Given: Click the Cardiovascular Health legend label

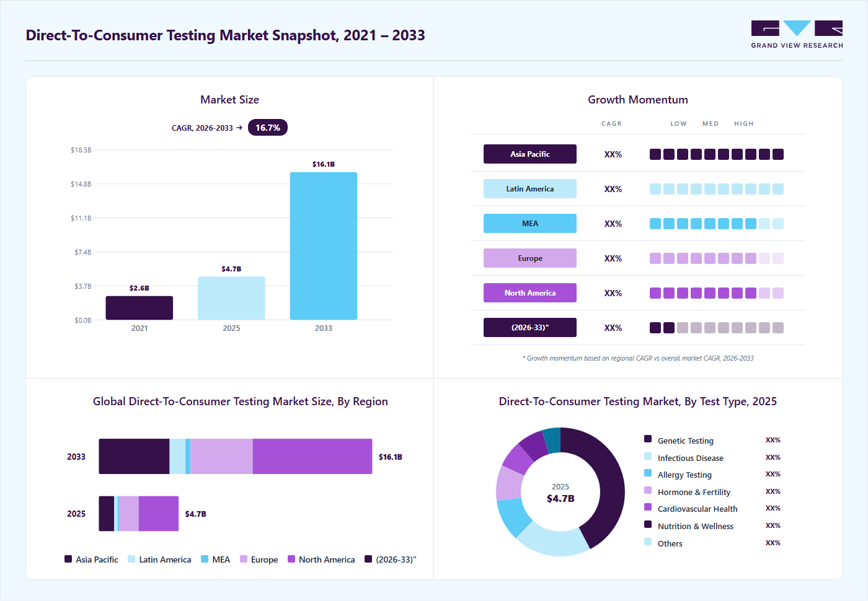Looking at the screenshot, I should coord(697,509).
